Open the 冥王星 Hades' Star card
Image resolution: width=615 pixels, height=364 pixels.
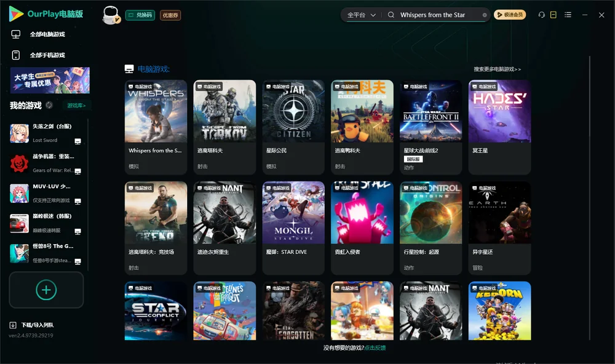tap(499, 127)
